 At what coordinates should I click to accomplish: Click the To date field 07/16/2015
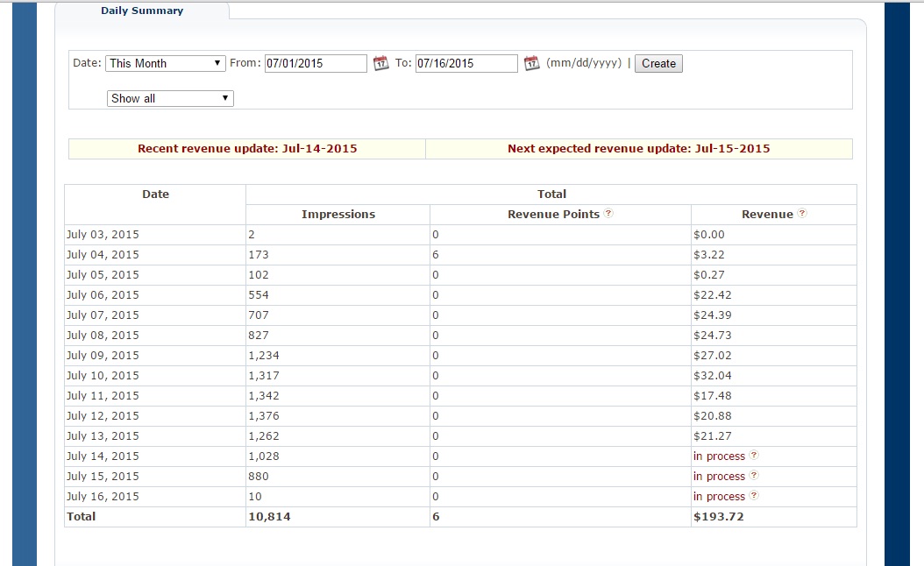[466, 63]
